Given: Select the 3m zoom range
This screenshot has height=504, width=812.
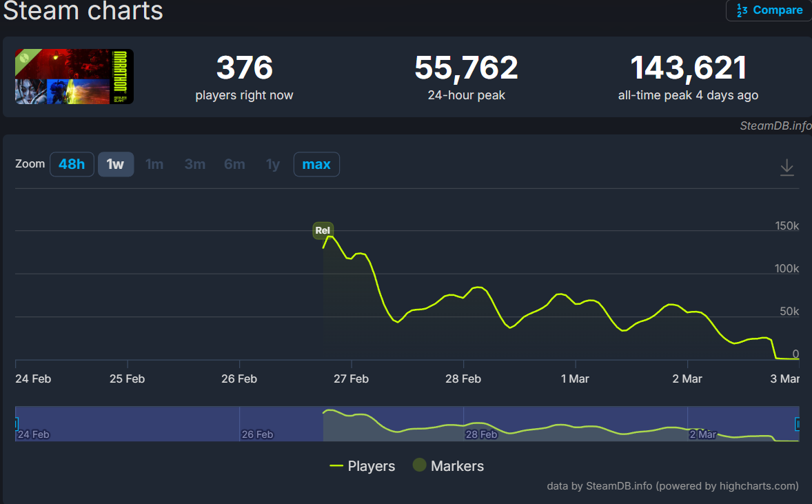Looking at the screenshot, I should point(194,164).
